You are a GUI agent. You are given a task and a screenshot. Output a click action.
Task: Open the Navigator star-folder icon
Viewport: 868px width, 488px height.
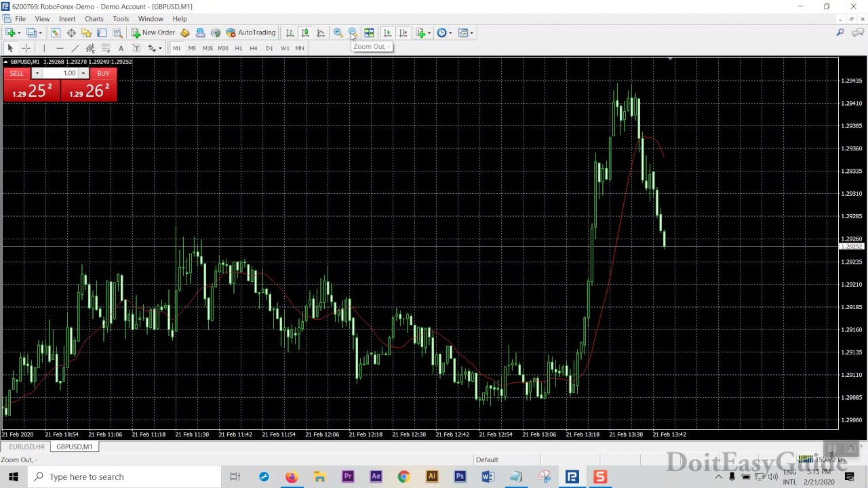point(86,33)
